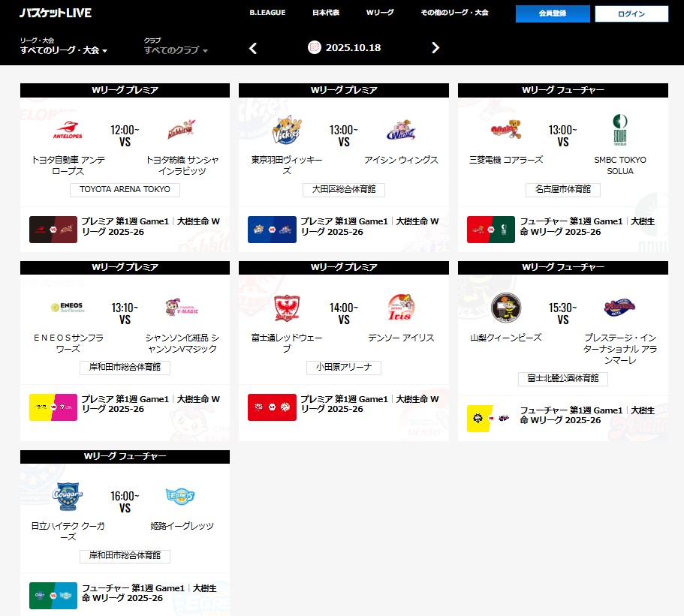Click the Toyota Boshoku Rabbits team logo
This screenshot has width=684, height=616.
point(182,129)
